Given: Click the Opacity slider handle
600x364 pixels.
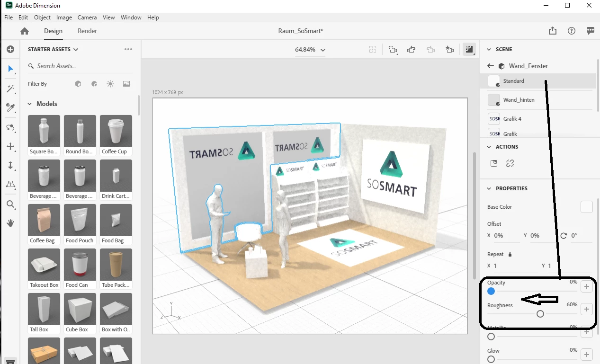Looking at the screenshot, I should pyautogui.click(x=491, y=291).
